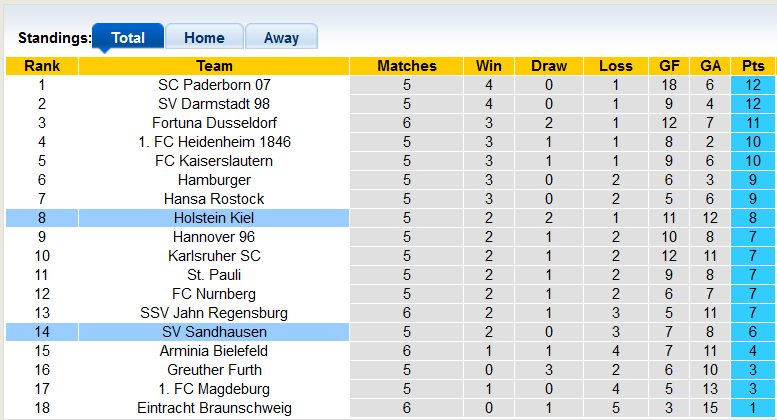Switch to the Total standings tab
The height and width of the screenshot is (420, 777).
(x=128, y=37)
